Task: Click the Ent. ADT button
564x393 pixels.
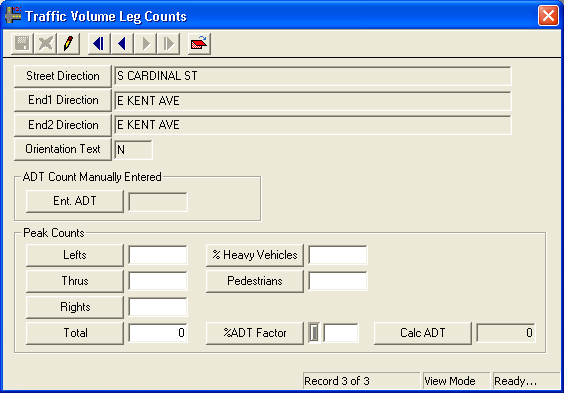Action: click(75, 201)
